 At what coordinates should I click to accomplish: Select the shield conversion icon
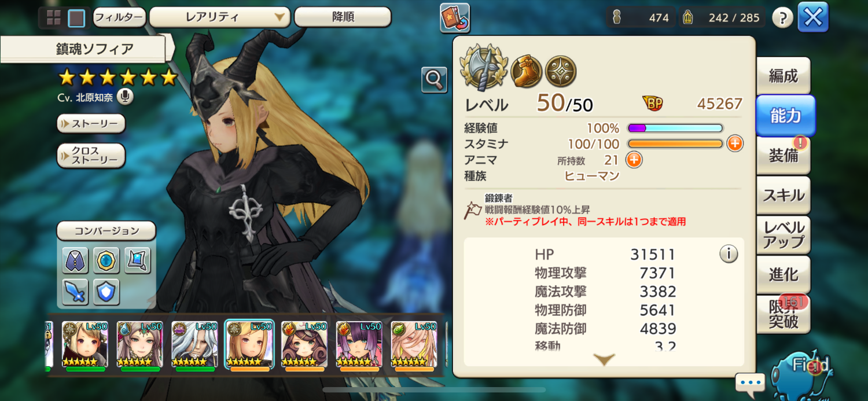tap(106, 292)
